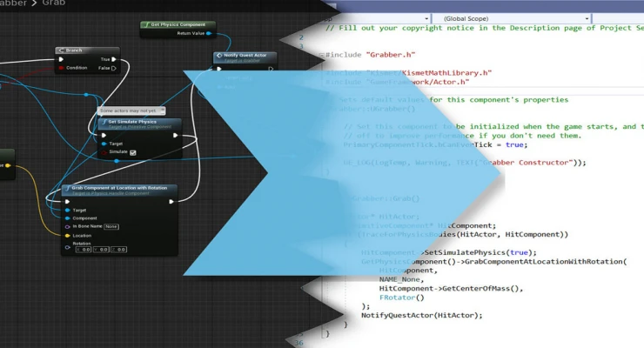This screenshot has height=348, width=644.
Task: Collapse the #include "Grabber.h" code region
Action: coord(322,55)
